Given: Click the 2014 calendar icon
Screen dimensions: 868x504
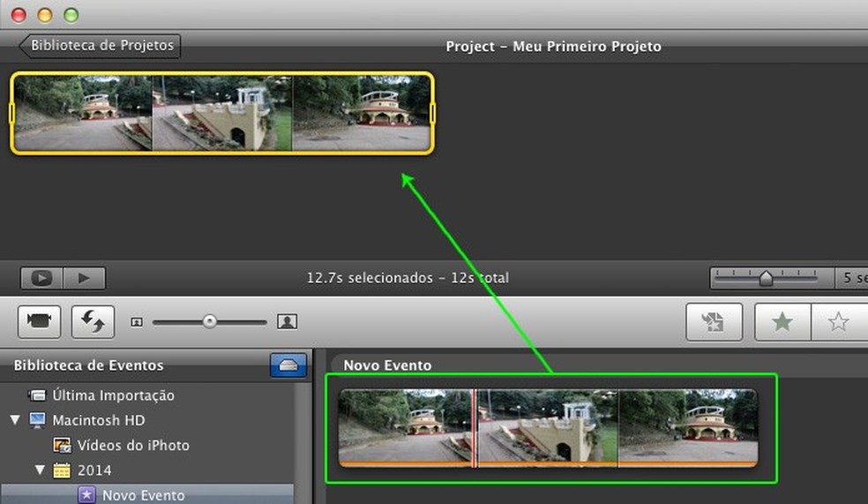Looking at the screenshot, I should pos(62,470).
